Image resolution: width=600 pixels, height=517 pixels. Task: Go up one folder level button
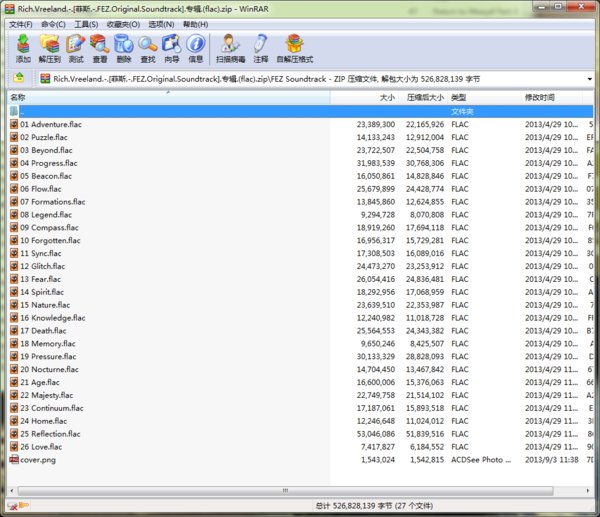[x=18, y=77]
